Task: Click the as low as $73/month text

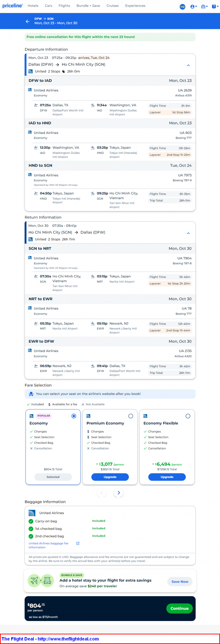Action: [x=43, y=617]
